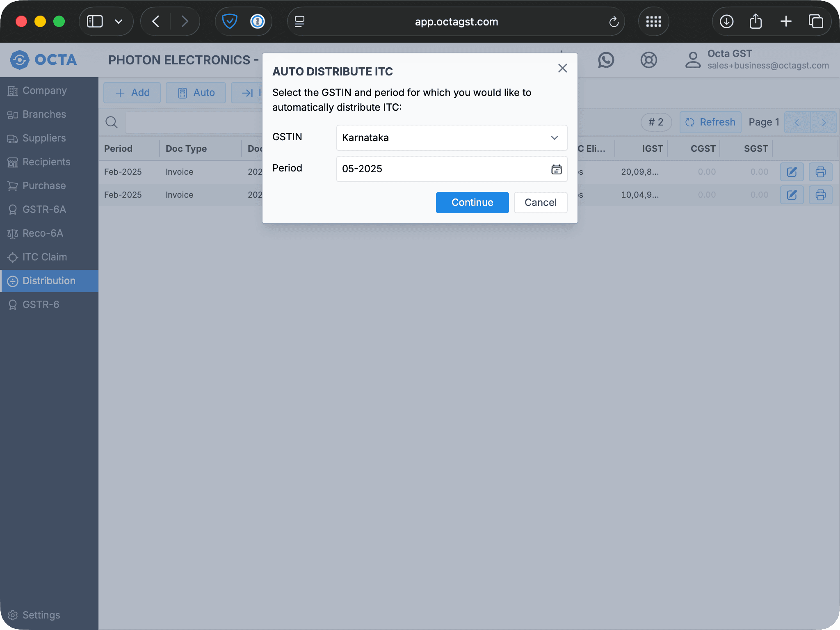Click Cancel in the dialog
The height and width of the screenshot is (630, 840).
(x=540, y=203)
